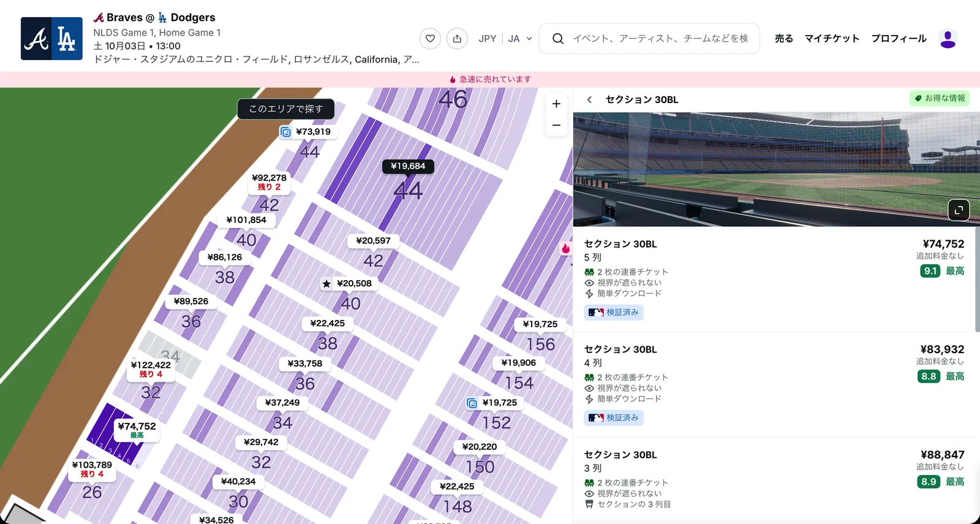The height and width of the screenshot is (524, 980).
Task: Click the ¥74,752 最高 map price tag
Action: (x=137, y=430)
